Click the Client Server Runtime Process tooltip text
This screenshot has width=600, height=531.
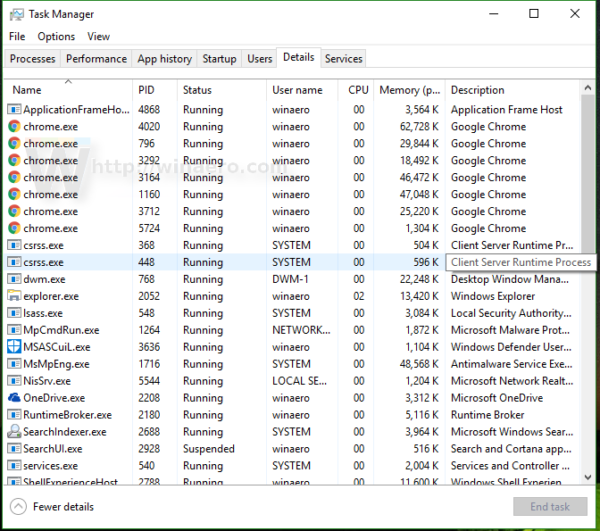click(521, 262)
